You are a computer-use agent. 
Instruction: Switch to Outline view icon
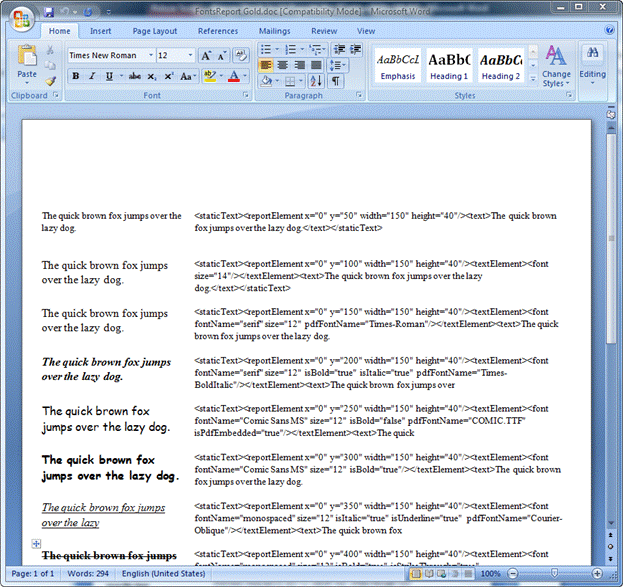(x=455, y=573)
